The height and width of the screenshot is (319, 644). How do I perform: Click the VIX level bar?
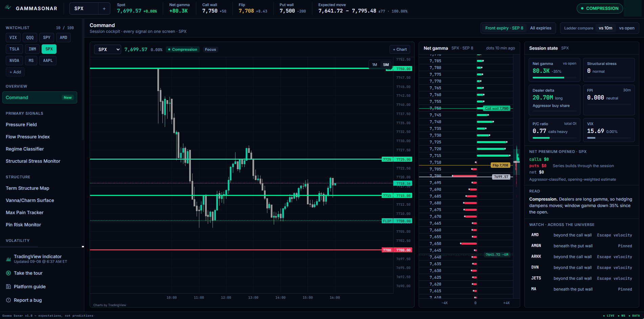pyautogui.click(x=608, y=138)
